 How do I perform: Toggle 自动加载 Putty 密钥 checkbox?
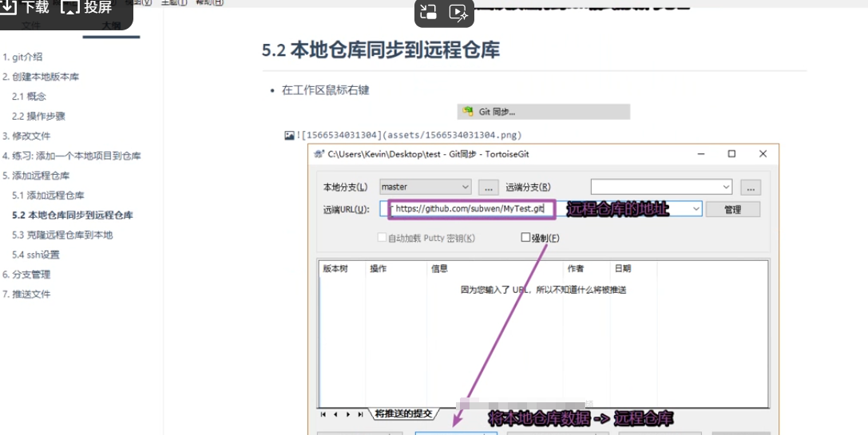click(x=382, y=237)
